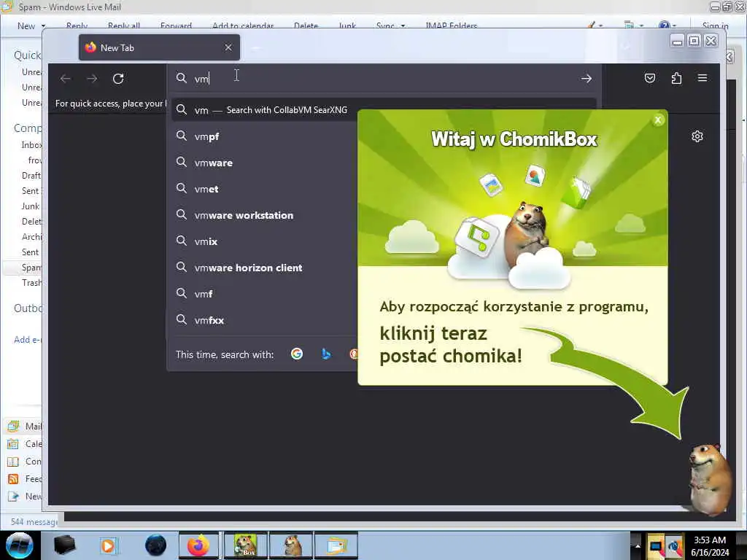Open the New menu in Windows Live Mail
747x560 pixels.
coord(31,26)
